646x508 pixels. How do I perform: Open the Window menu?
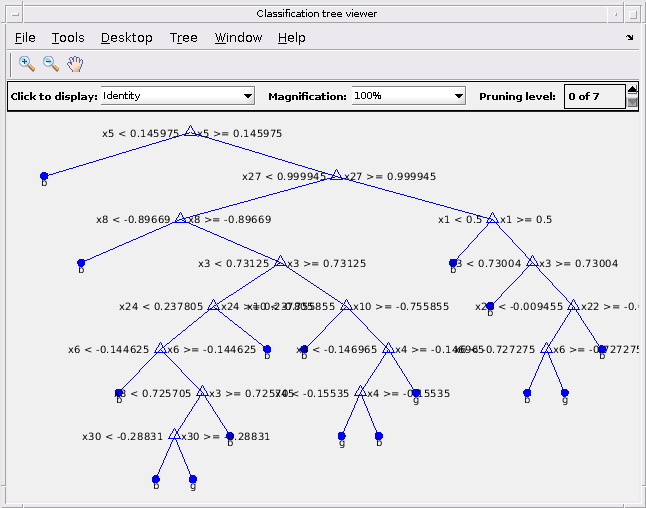click(x=238, y=37)
